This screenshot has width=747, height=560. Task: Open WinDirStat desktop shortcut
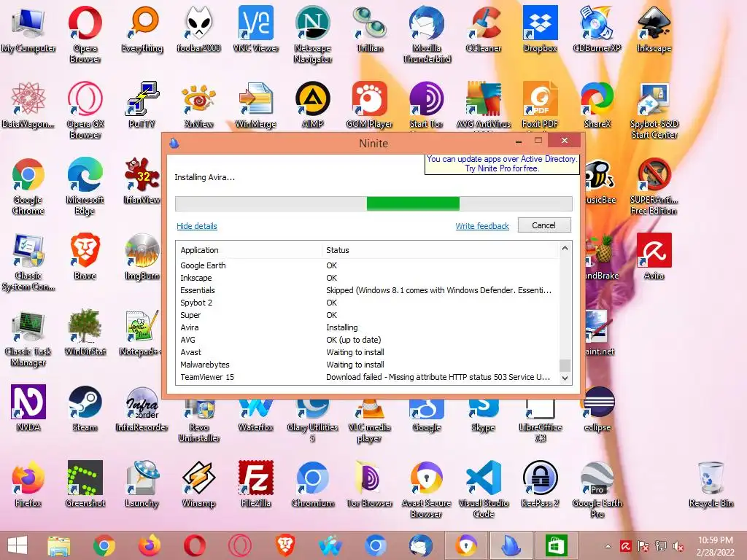tap(85, 332)
